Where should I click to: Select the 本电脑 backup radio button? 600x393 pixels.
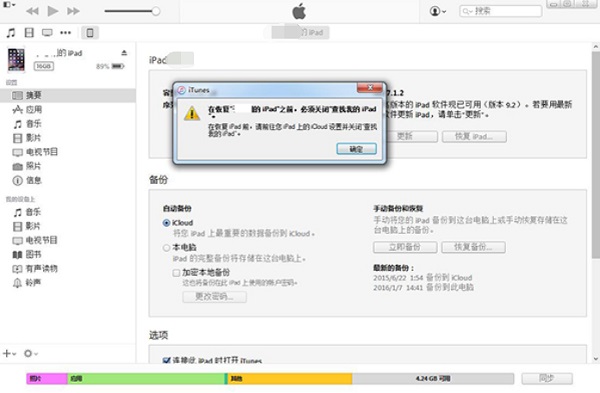(166, 248)
